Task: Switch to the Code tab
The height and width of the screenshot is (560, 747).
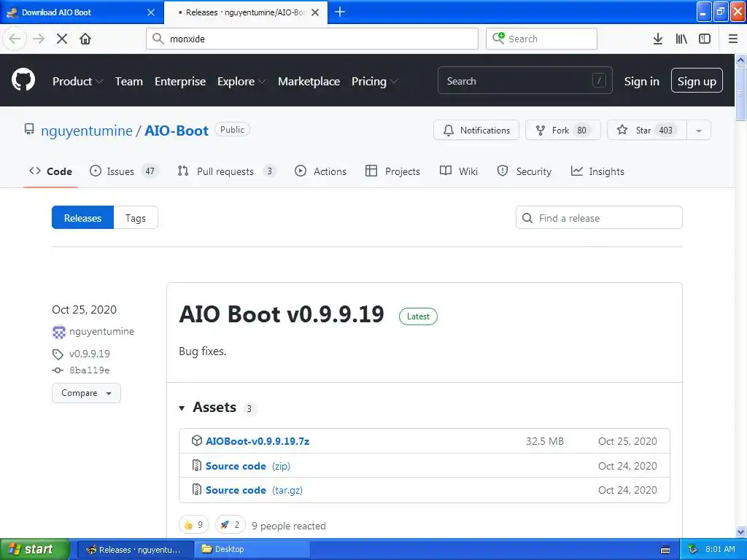Action: pos(51,171)
